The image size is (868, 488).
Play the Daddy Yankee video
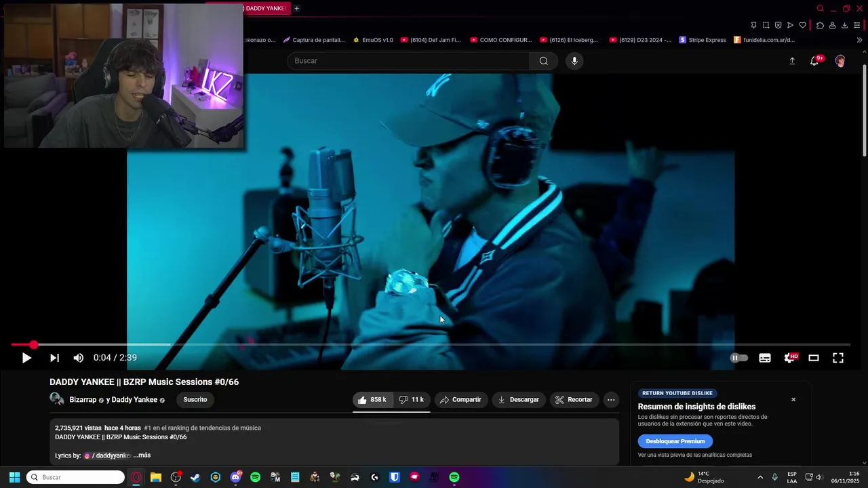(x=26, y=358)
